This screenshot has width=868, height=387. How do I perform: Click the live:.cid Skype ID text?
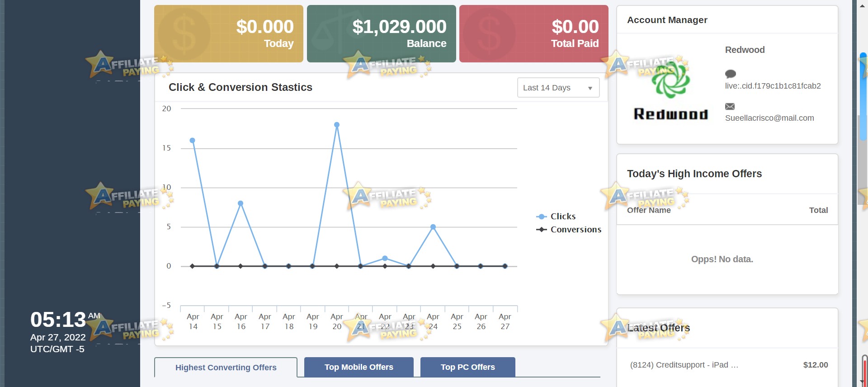[x=773, y=86]
